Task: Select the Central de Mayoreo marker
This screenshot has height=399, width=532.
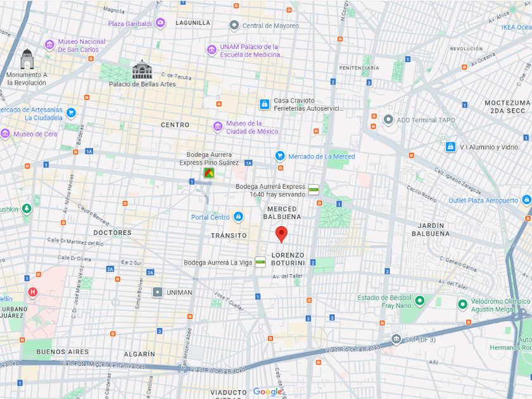Action: 234,25
